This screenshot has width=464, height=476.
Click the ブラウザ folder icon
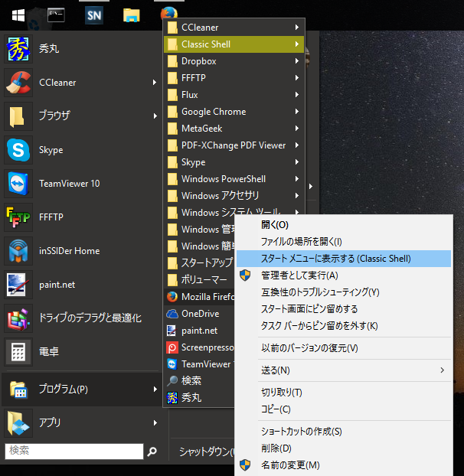pos(18,116)
